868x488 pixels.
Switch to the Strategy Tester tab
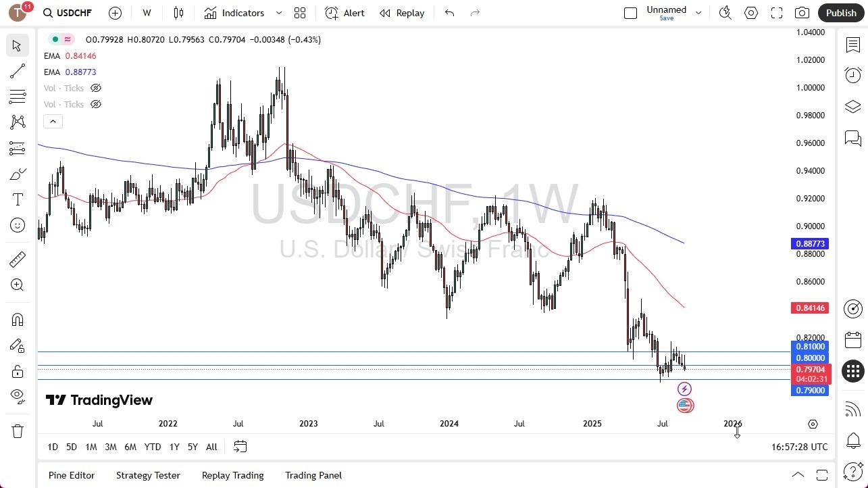coord(148,475)
